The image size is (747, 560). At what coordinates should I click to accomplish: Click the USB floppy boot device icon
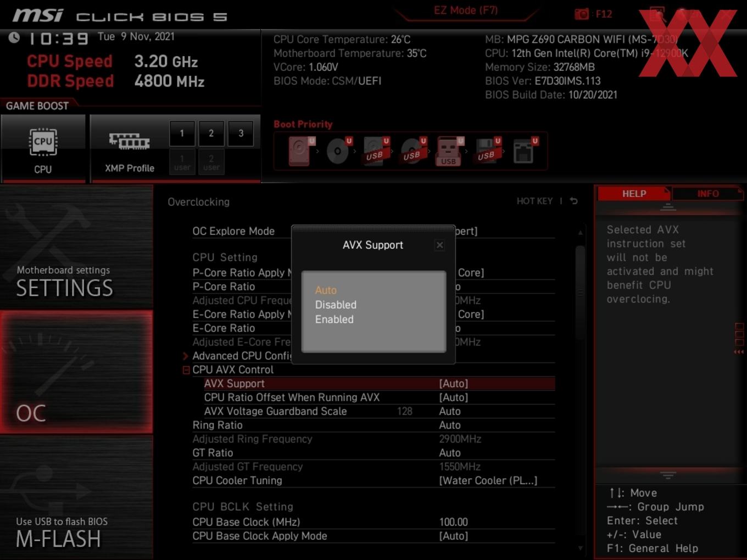click(488, 151)
